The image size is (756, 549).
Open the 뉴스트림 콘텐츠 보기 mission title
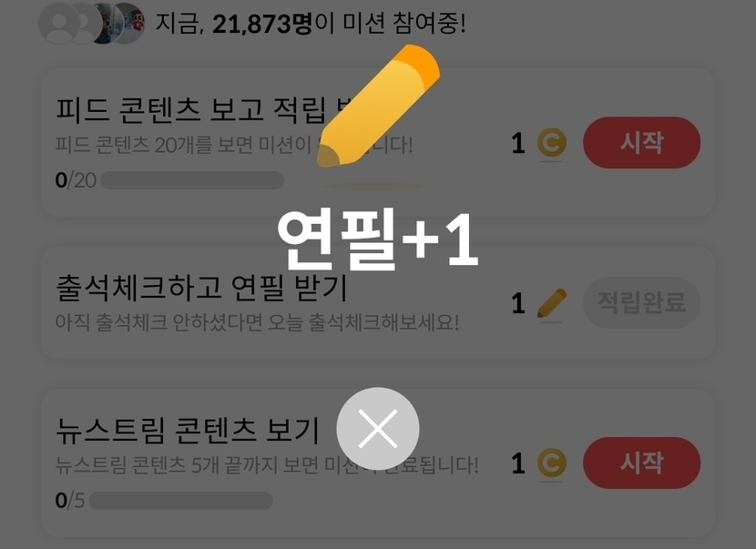pyautogui.click(x=188, y=430)
